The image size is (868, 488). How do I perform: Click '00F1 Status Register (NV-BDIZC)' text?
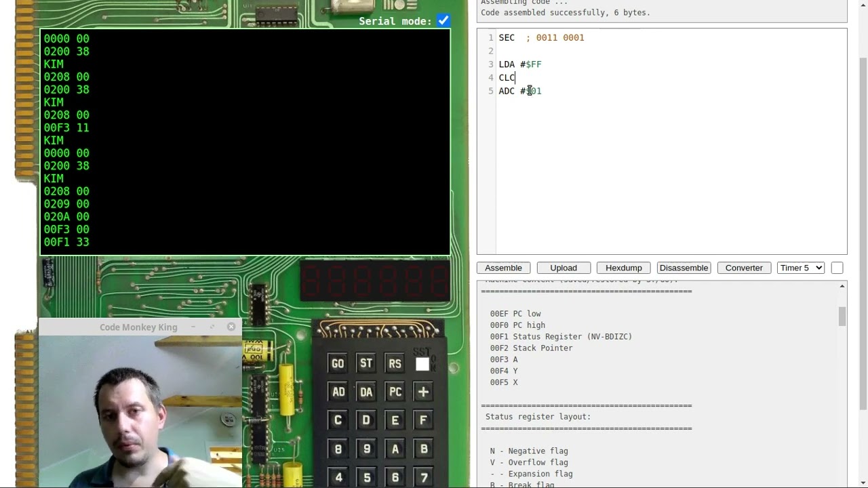point(561,336)
